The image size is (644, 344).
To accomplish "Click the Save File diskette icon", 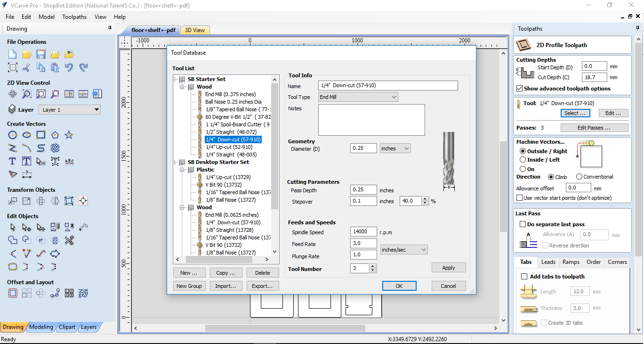I will coord(41,54).
